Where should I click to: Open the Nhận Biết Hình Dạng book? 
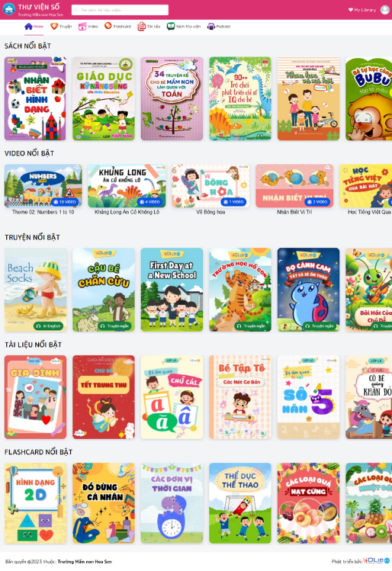click(x=35, y=98)
